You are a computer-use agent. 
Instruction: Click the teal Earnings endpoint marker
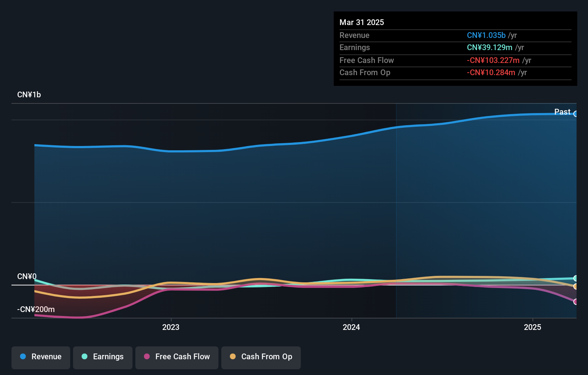pos(576,278)
